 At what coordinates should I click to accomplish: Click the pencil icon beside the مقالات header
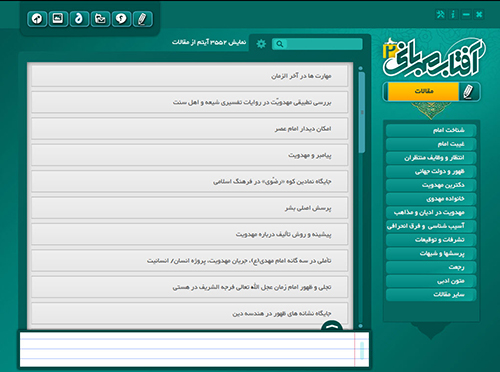(468, 92)
